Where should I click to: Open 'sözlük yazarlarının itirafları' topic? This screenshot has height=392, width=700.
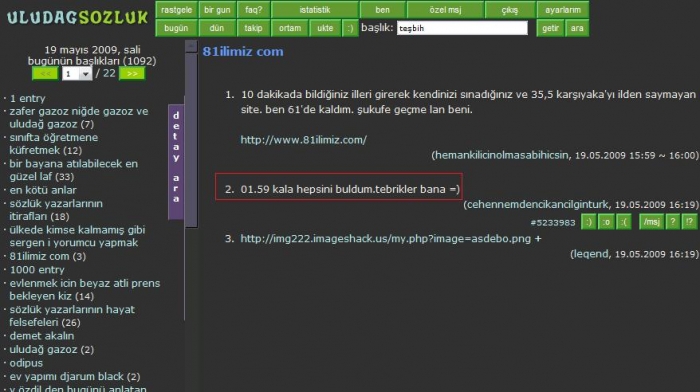(56, 210)
